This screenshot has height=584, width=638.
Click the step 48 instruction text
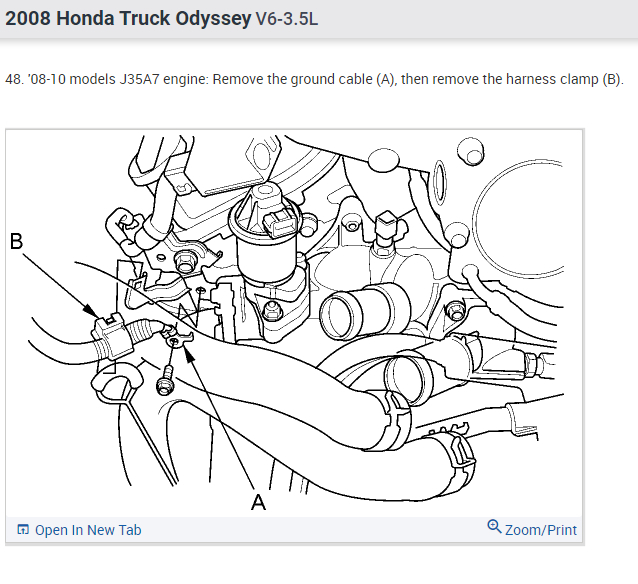[x=314, y=79]
